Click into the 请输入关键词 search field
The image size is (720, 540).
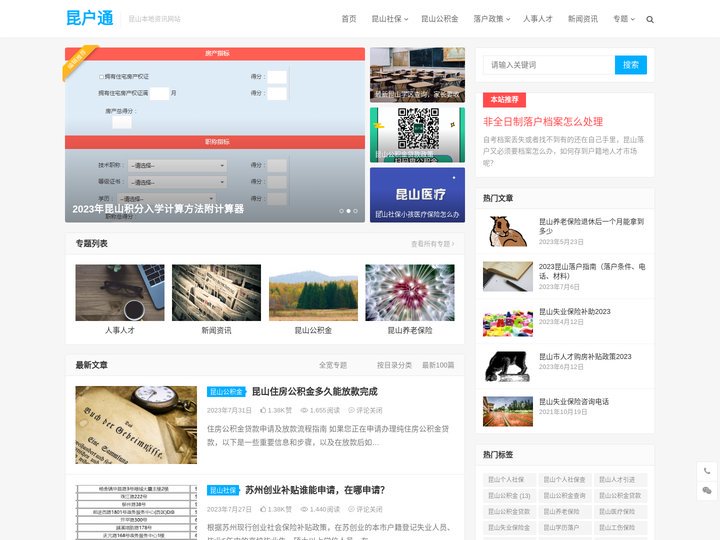pos(549,65)
